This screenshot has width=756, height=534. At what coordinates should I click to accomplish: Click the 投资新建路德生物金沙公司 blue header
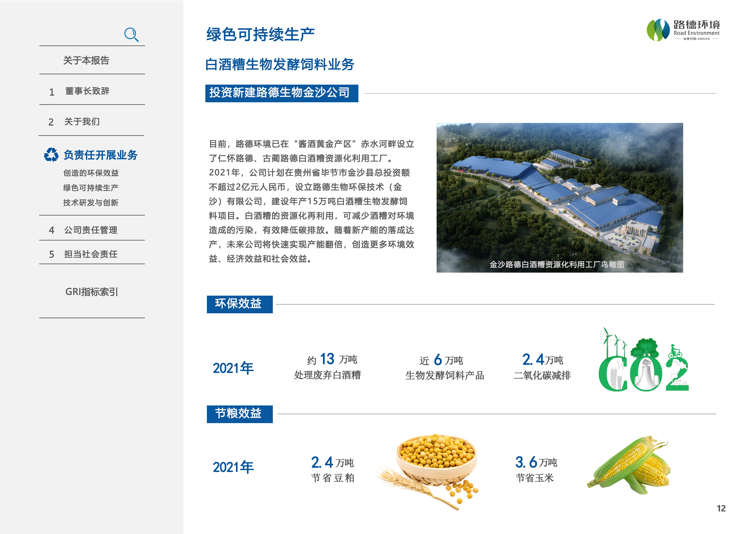tap(281, 93)
